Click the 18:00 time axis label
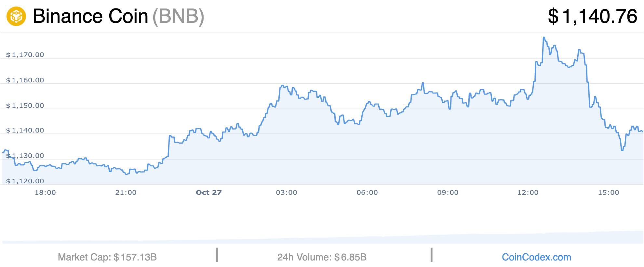This screenshot has width=644, height=267. click(x=45, y=192)
